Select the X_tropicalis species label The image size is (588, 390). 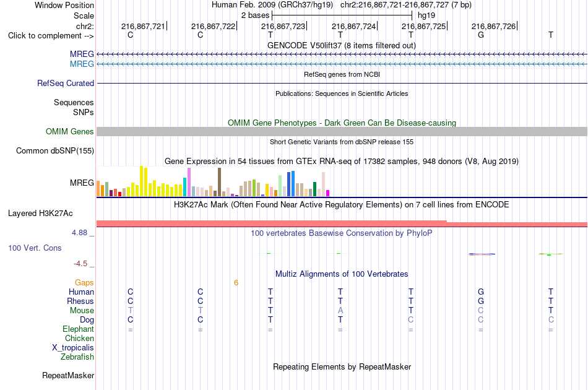[x=73, y=348]
